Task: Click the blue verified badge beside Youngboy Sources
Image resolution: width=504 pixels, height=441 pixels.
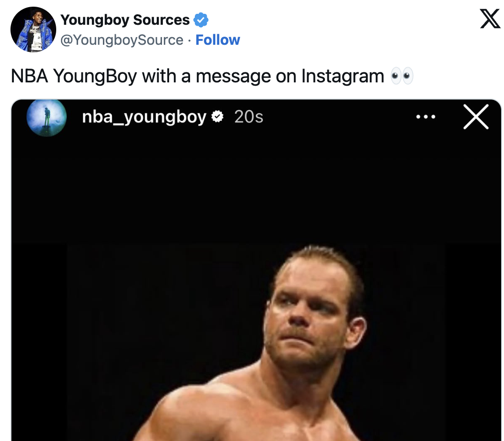Action: tap(201, 20)
